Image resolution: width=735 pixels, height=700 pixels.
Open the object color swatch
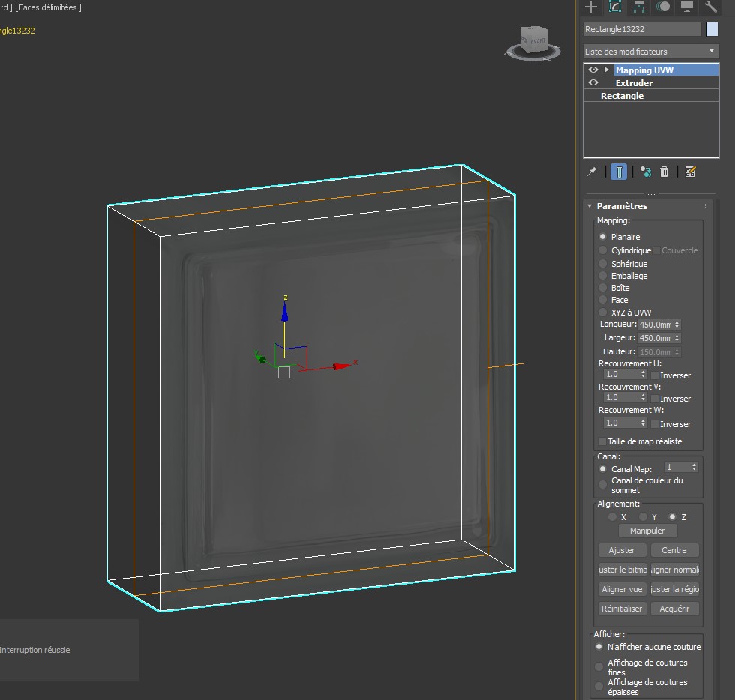(712, 29)
